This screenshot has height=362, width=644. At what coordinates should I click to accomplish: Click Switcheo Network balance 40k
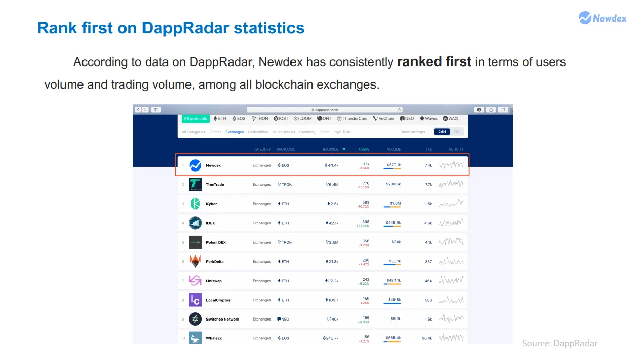333,319
